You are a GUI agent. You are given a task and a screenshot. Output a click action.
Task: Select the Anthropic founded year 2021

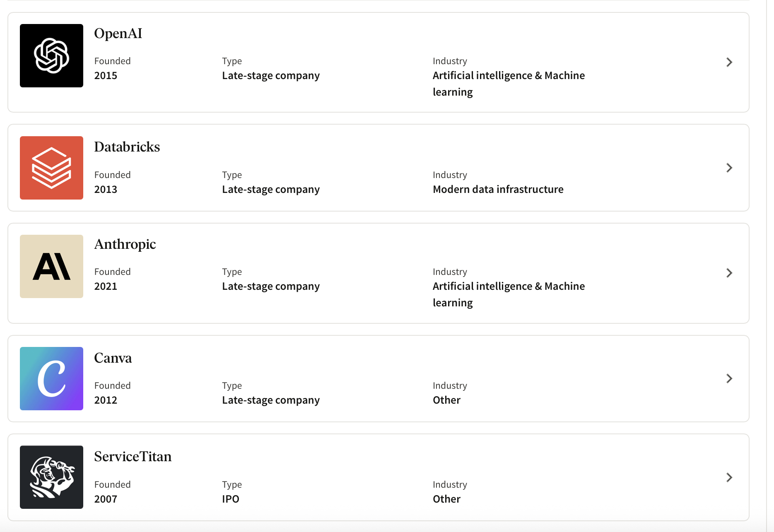pyautogui.click(x=106, y=286)
